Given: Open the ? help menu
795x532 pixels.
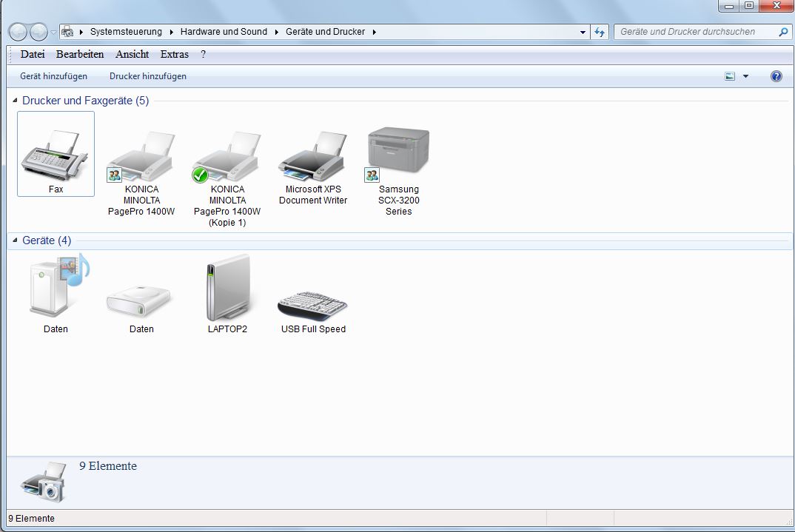Looking at the screenshot, I should point(203,54).
